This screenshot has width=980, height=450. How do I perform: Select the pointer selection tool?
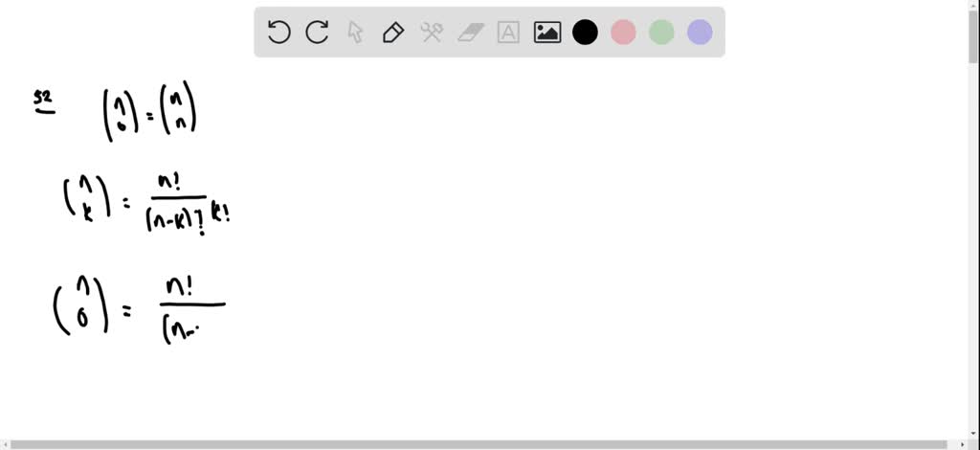(x=355, y=32)
